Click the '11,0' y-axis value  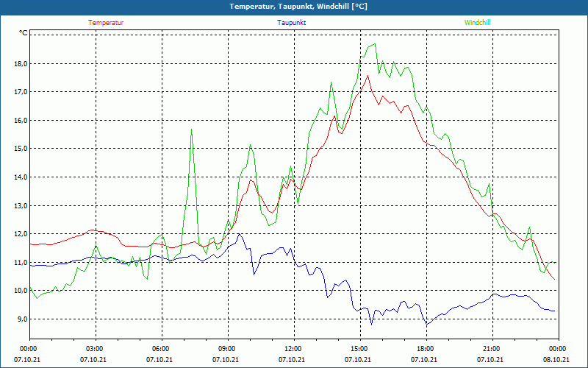click(21, 263)
